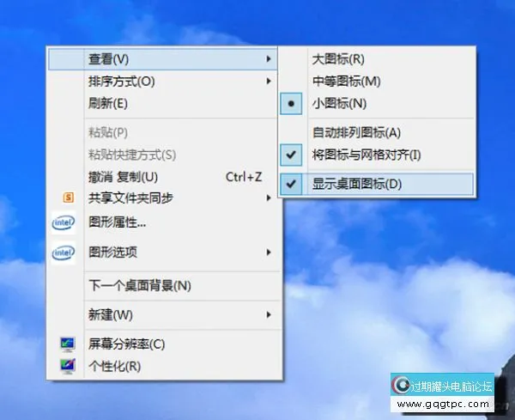Expand the 共享文件夹同步 submenu arrow
This screenshot has height=420, width=515.
(x=269, y=198)
